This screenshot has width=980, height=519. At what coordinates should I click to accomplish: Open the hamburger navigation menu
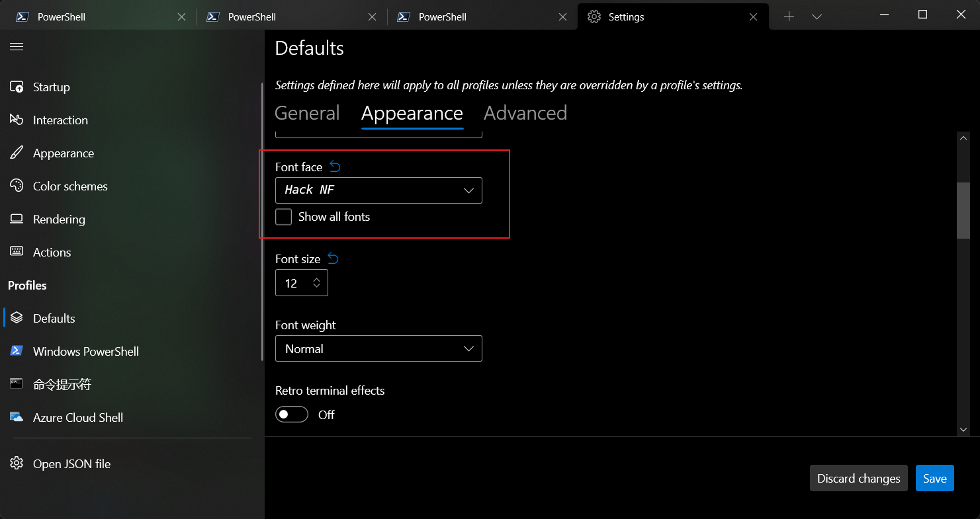pyautogui.click(x=17, y=46)
